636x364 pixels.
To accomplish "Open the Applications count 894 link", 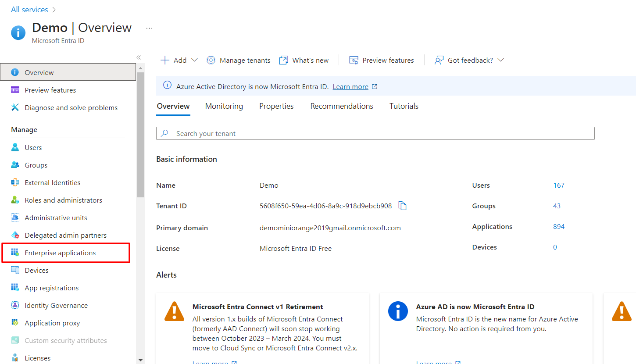I will pyautogui.click(x=559, y=226).
